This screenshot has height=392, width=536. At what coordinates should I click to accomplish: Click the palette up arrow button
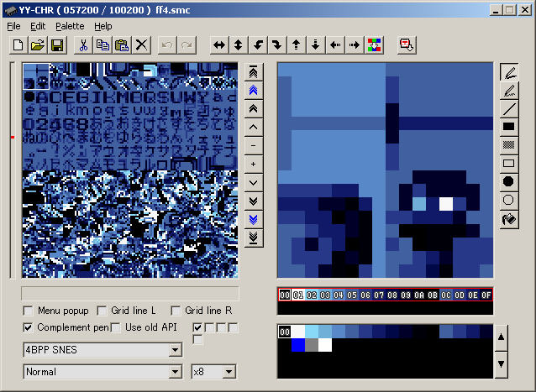point(501,337)
